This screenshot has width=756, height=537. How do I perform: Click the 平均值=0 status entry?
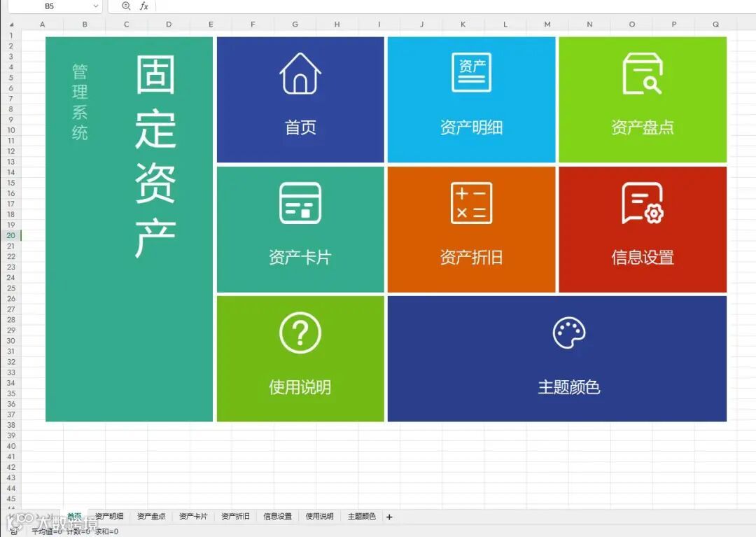[x=47, y=531]
